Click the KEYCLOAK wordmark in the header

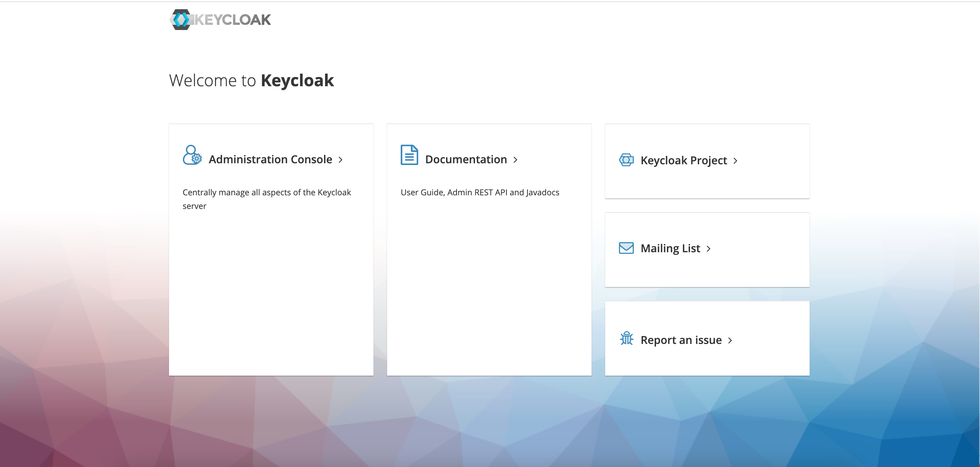(232, 19)
